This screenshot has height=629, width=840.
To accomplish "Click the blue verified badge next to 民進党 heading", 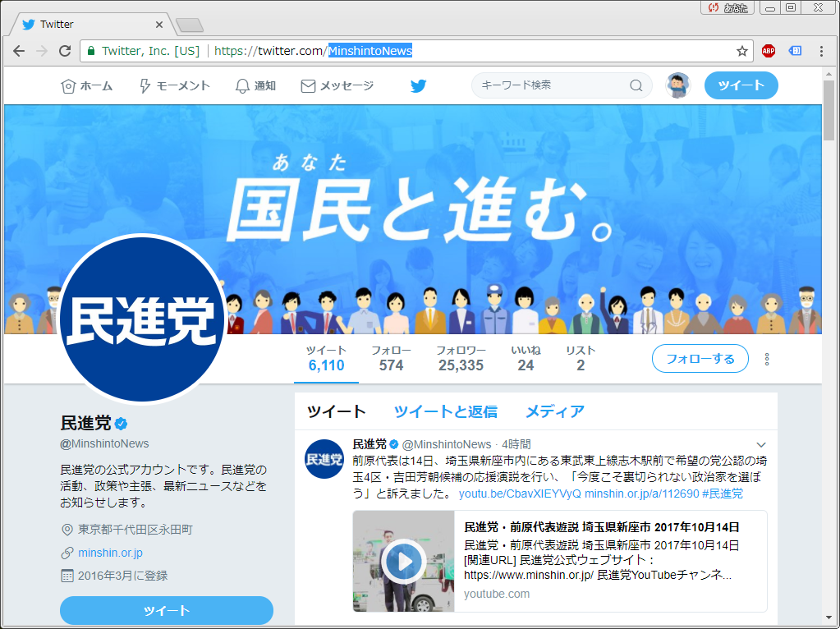I will pos(121,424).
